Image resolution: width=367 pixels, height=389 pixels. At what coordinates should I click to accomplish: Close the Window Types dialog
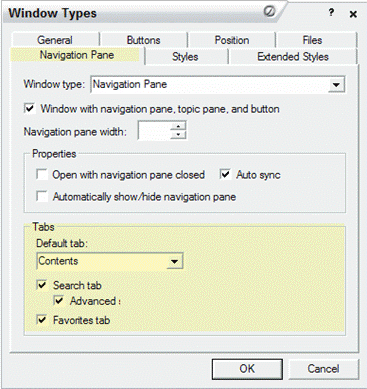(353, 14)
